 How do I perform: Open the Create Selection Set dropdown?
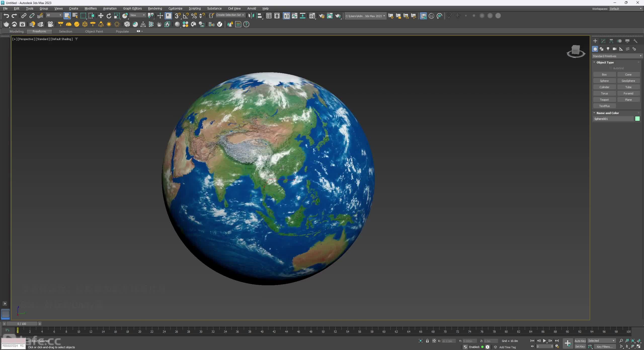click(x=230, y=15)
